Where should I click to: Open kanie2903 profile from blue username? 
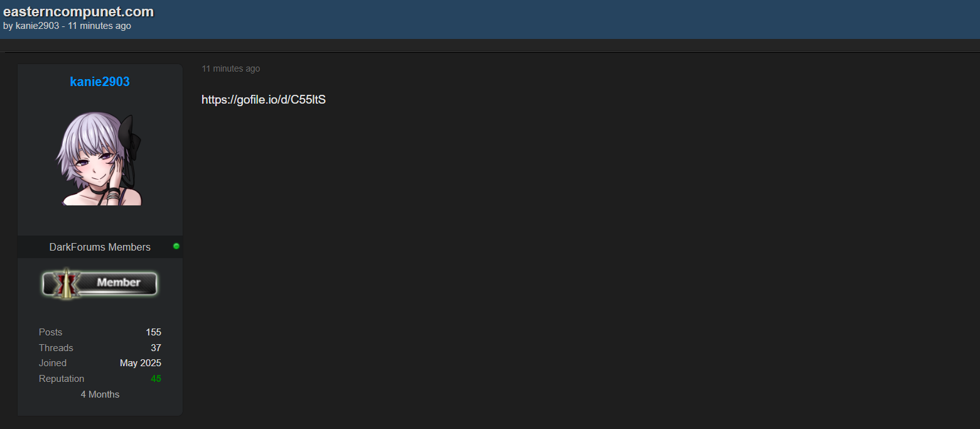pos(100,82)
